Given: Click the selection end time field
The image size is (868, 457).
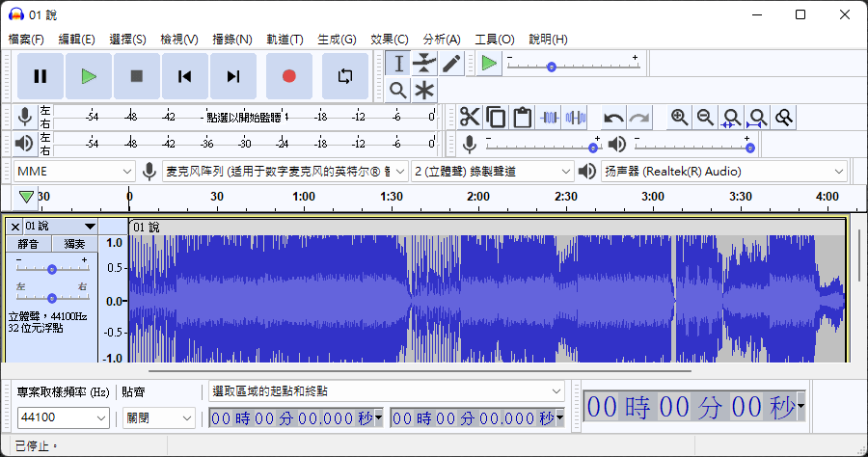Looking at the screenshot, I should pyautogui.click(x=477, y=418).
